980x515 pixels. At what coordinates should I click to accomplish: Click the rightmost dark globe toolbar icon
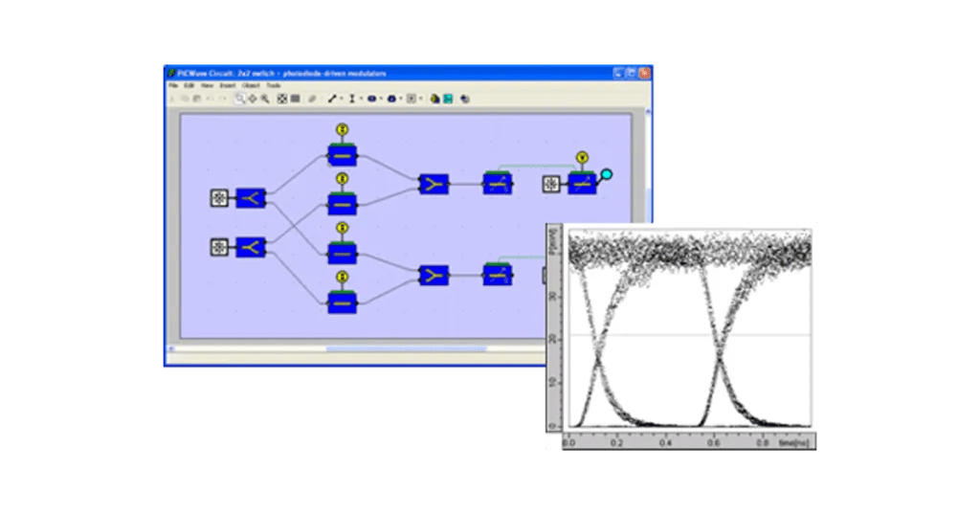[x=465, y=99]
